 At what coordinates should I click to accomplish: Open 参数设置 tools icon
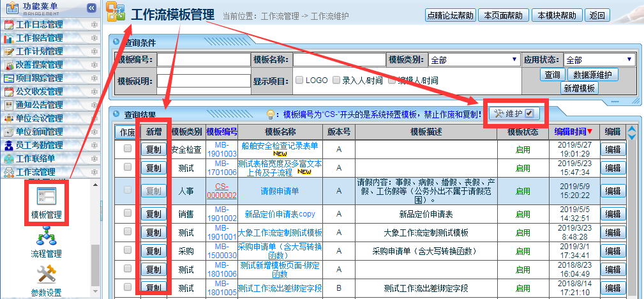click(46, 275)
